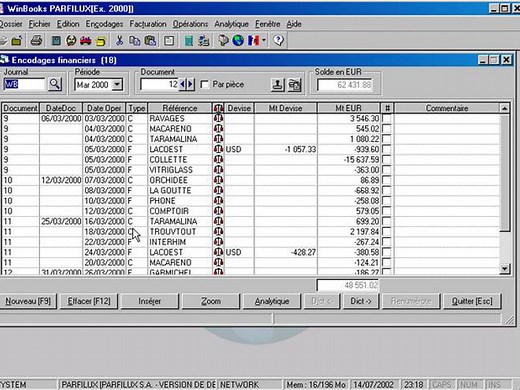
Task: Click the copy documents icon
Action: pos(134,41)
